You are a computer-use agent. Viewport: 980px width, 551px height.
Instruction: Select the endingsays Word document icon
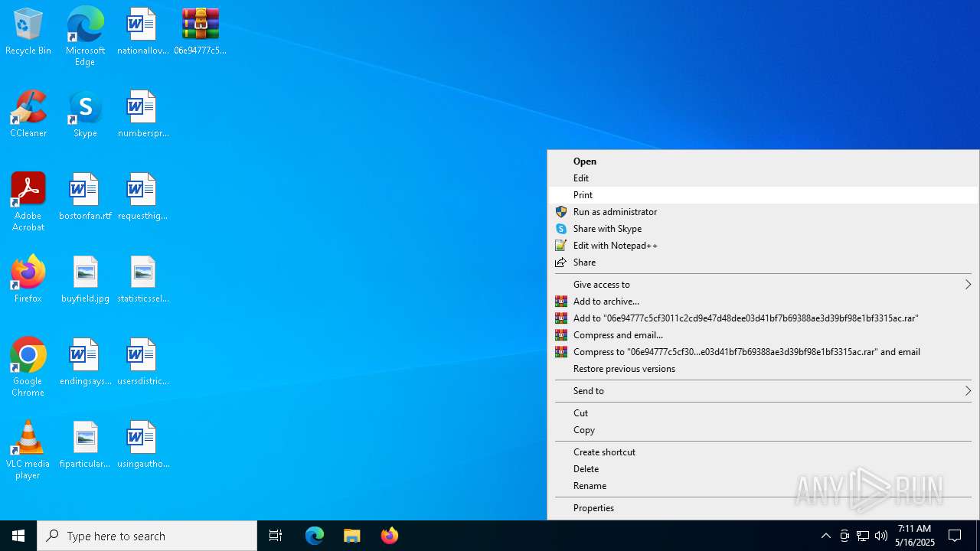pyautogui.click(x=85, y=363)
